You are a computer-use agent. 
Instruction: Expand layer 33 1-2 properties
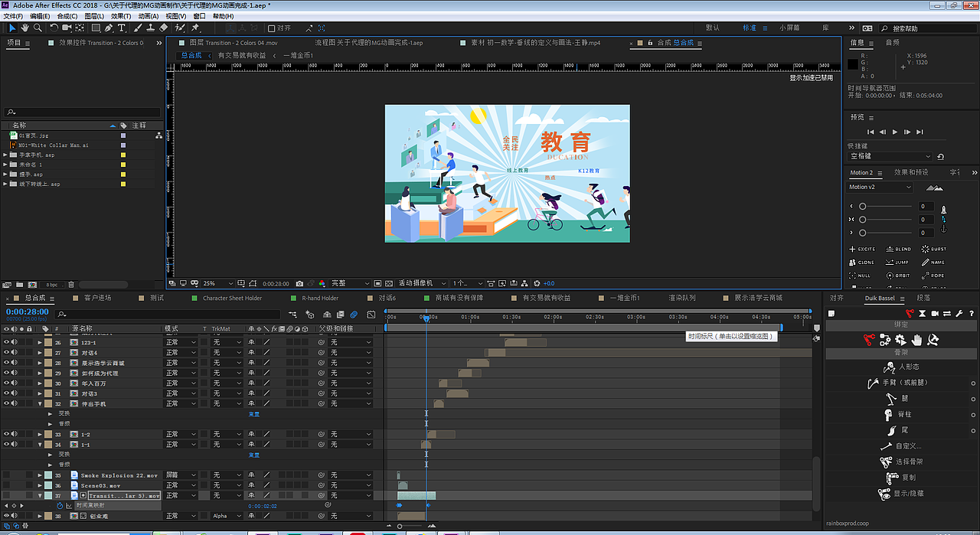point(40,434)
